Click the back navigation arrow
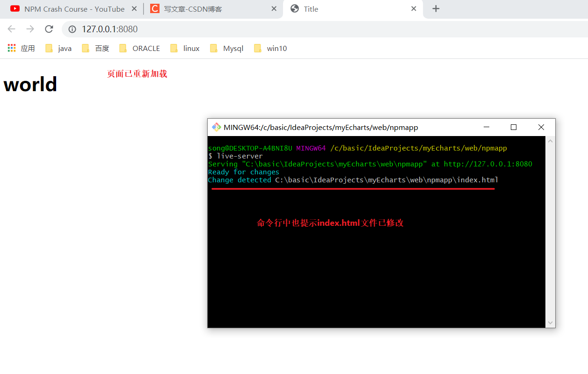Viewport: 588px width, 374px height. [11, 29]
